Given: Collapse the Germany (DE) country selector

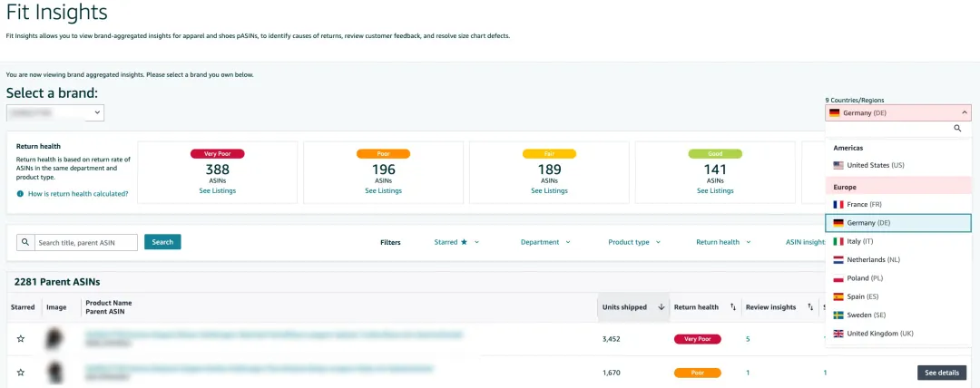Looking at the screenshot, I should pyautogui.click(x=964, y=113).
